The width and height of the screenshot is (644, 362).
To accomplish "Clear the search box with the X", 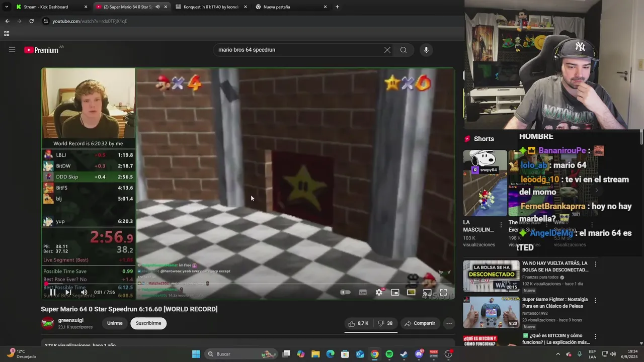I will (x=387, y=50).
